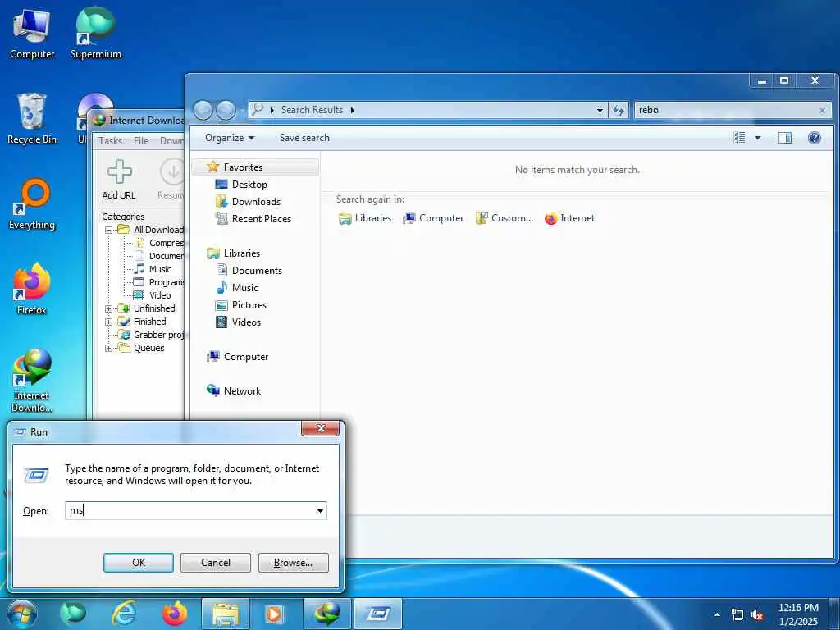840x630 pixels.
Task: Click the network tray icon
Action: point(737,615)
